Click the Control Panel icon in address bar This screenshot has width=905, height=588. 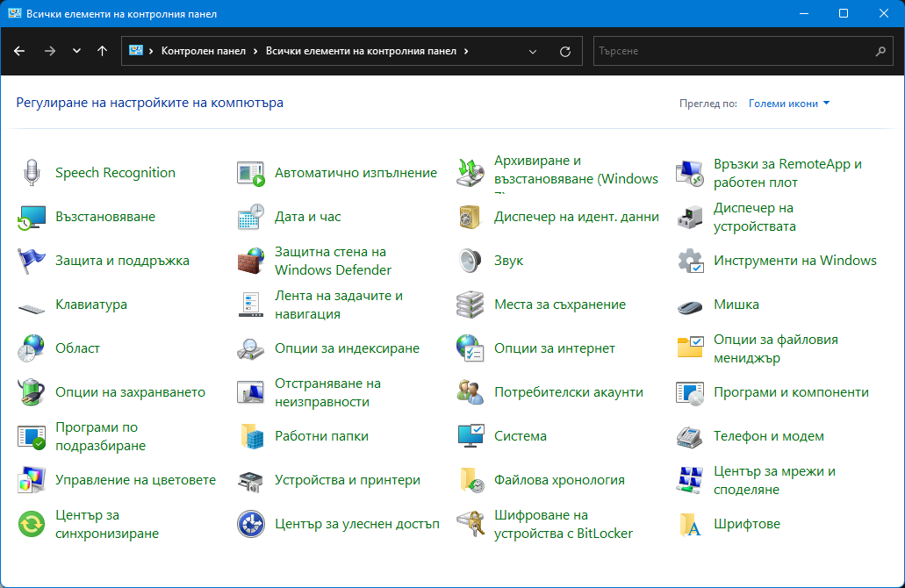tap(136, 50)
